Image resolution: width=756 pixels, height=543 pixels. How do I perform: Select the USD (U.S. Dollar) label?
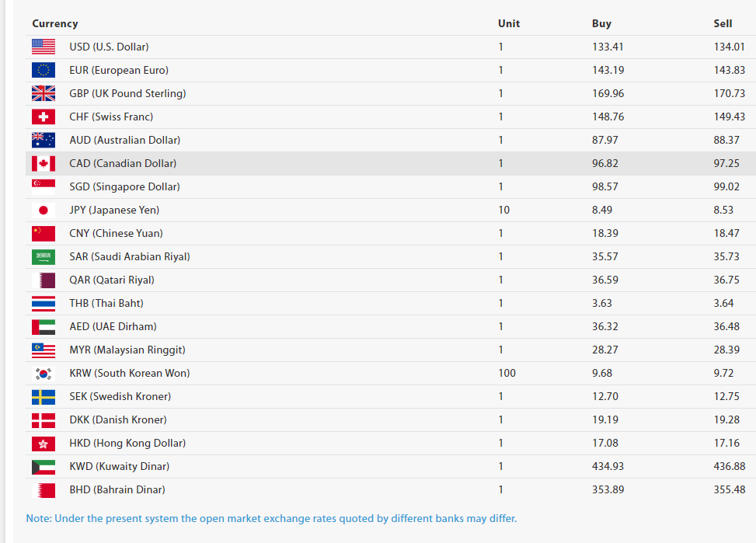[x=109, y=47]
